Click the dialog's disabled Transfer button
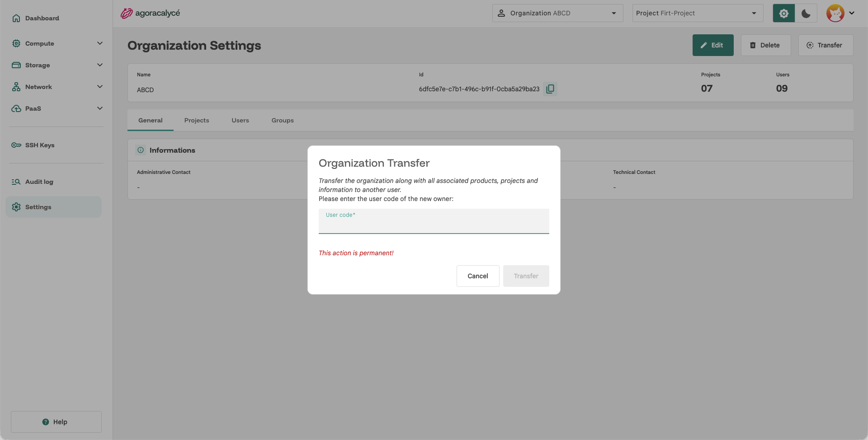Screen dimensions: 868x440 526,276
